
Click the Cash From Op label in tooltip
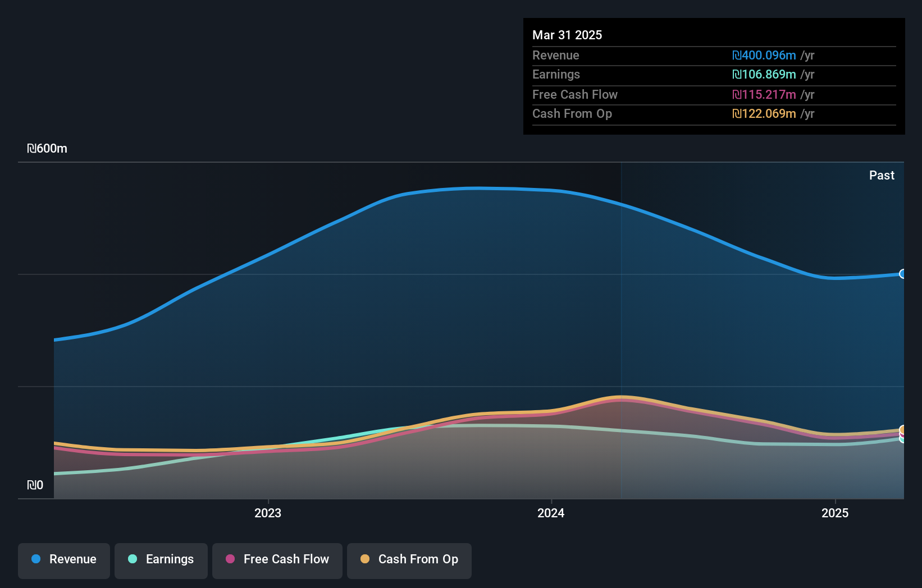pyautogui.click(x=572, y=113)
